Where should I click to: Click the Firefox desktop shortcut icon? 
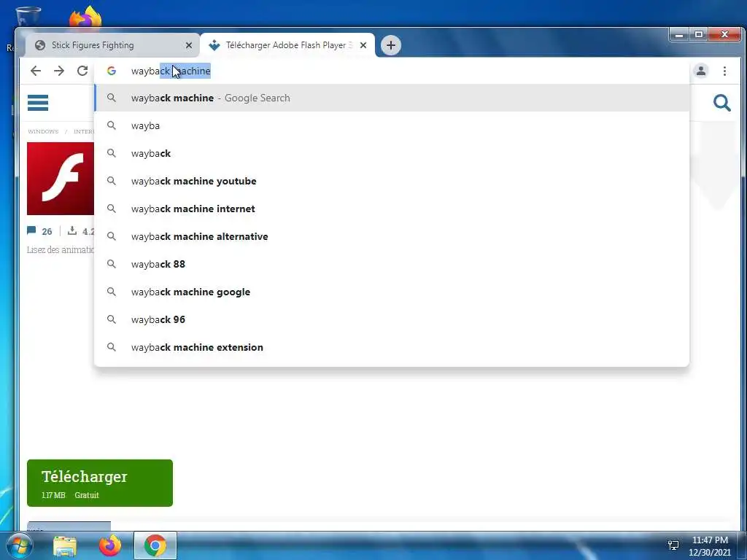86,17
